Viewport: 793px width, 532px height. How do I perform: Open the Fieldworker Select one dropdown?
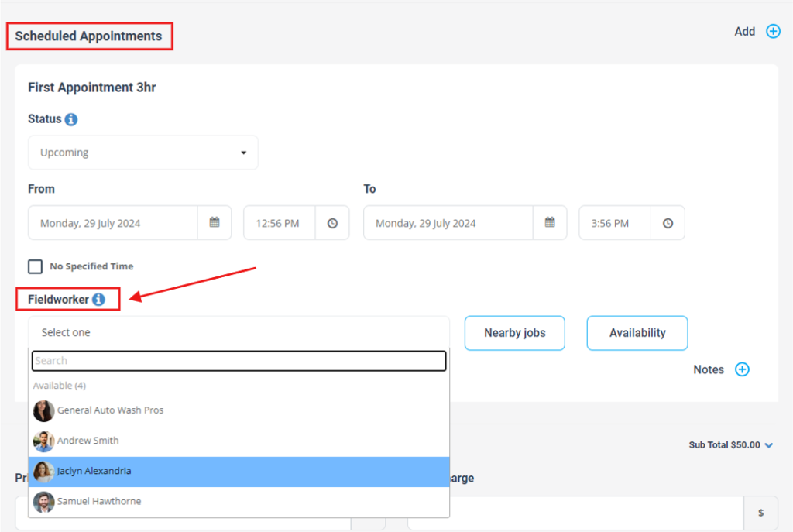coord(239,332)
